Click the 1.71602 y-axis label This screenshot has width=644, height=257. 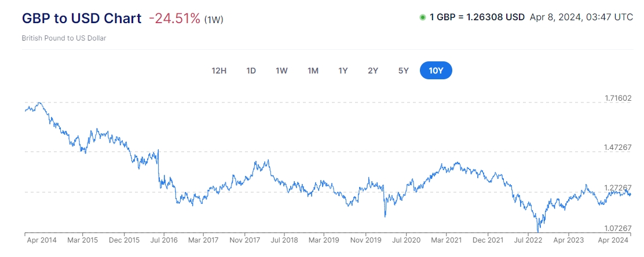pos(616,98)
